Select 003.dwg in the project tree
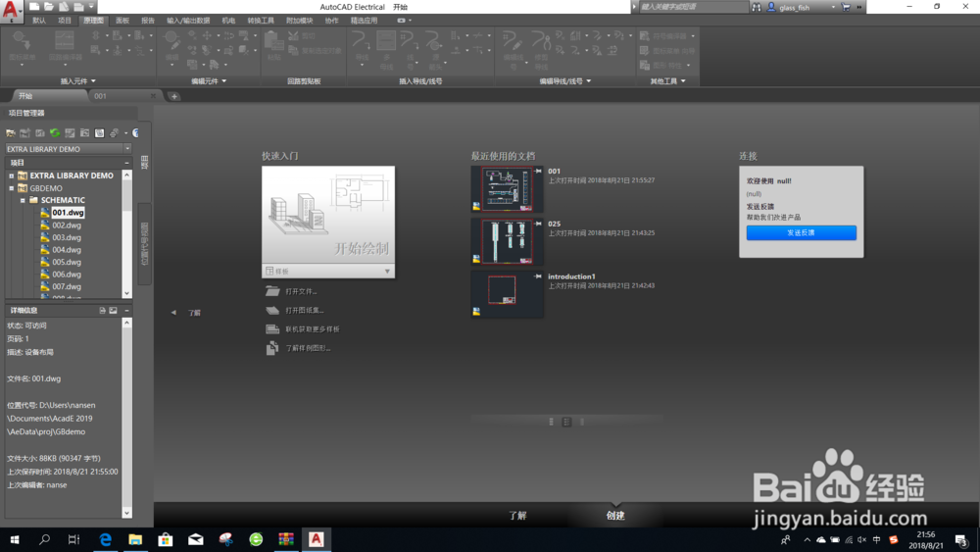 tap(67, 237)
